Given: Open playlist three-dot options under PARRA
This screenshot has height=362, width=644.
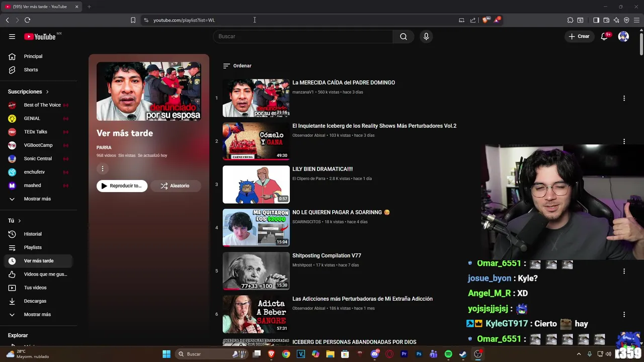Looking at the screenshot, I should [x=102, y=169].
